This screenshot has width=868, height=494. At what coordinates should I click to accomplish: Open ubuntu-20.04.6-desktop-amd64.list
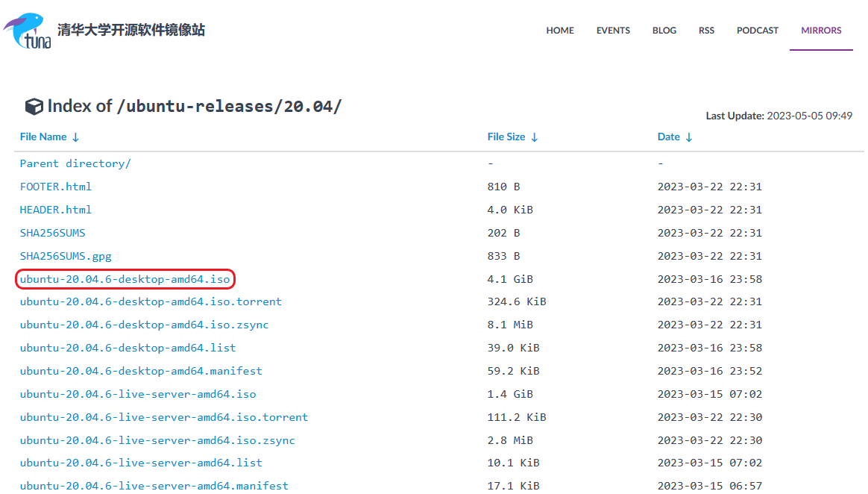tap(128, 348)
